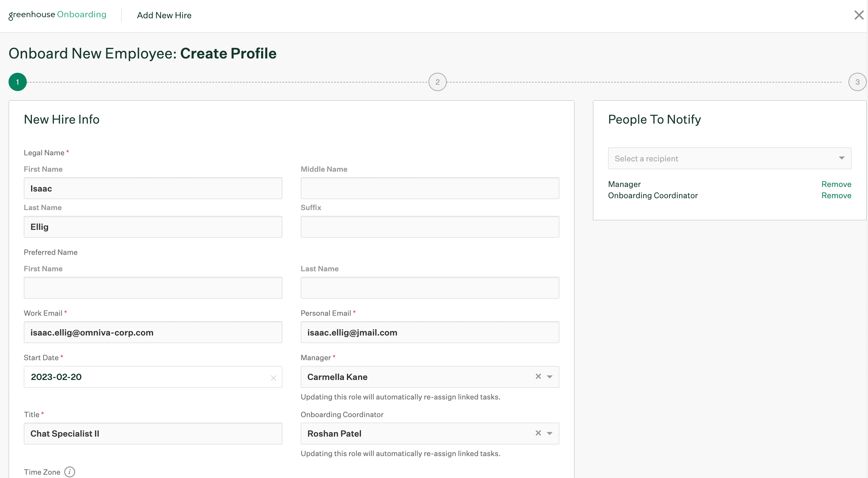868x478 pixels.
Task: Click Remove next to Onboarding Coordinator notification
Action: click(x=836, y=195)
